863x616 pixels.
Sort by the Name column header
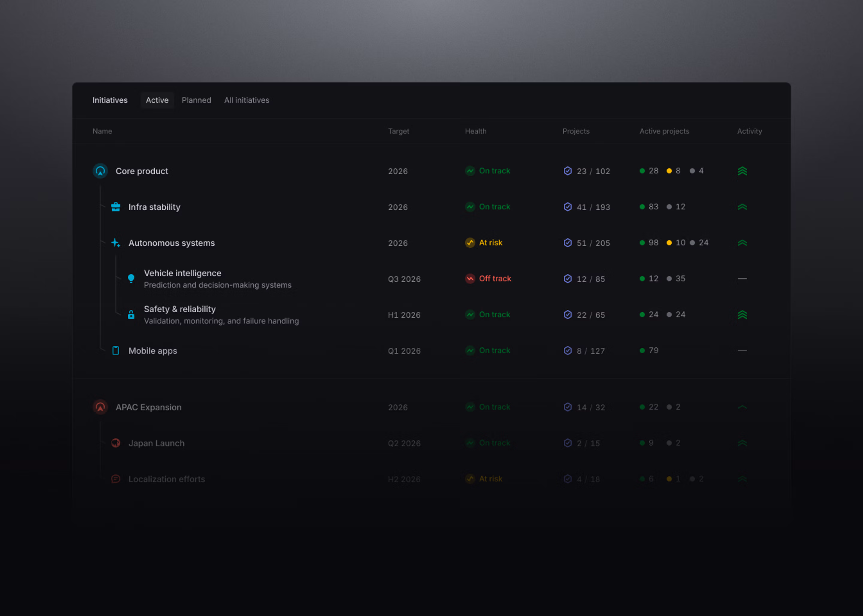pos(102,131)
